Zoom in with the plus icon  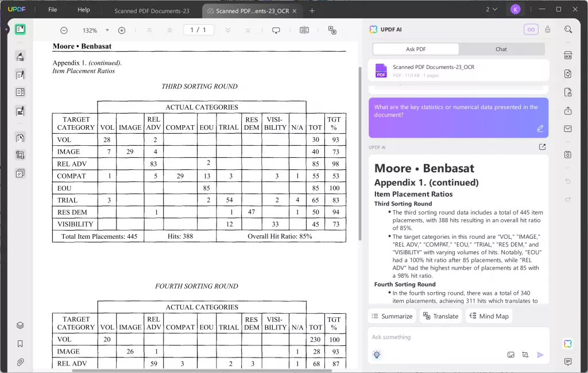coord(122,30)
